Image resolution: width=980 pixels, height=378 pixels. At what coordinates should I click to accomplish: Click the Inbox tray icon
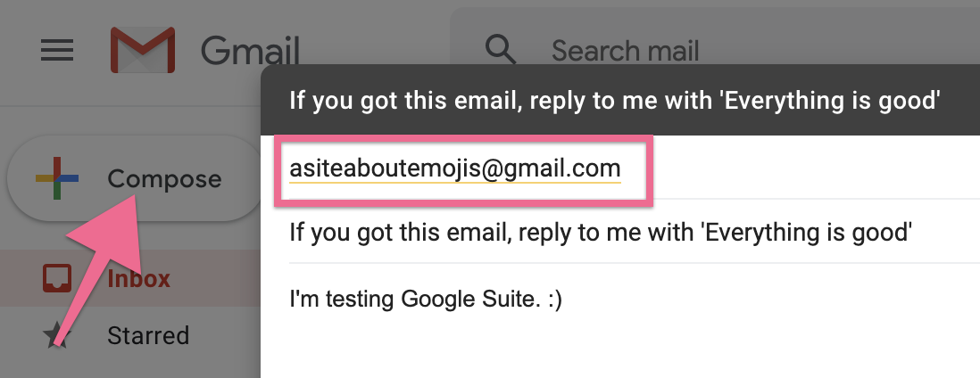pos(58,279)
